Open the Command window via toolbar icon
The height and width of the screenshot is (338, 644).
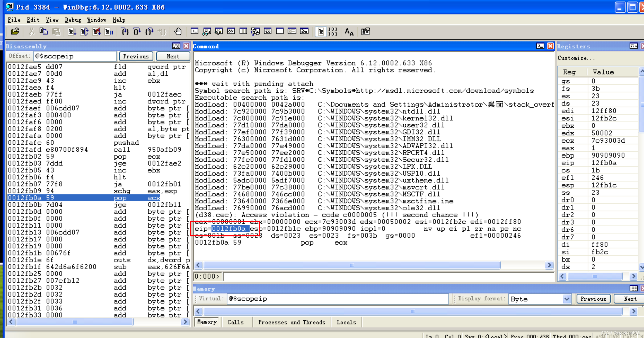195,32
